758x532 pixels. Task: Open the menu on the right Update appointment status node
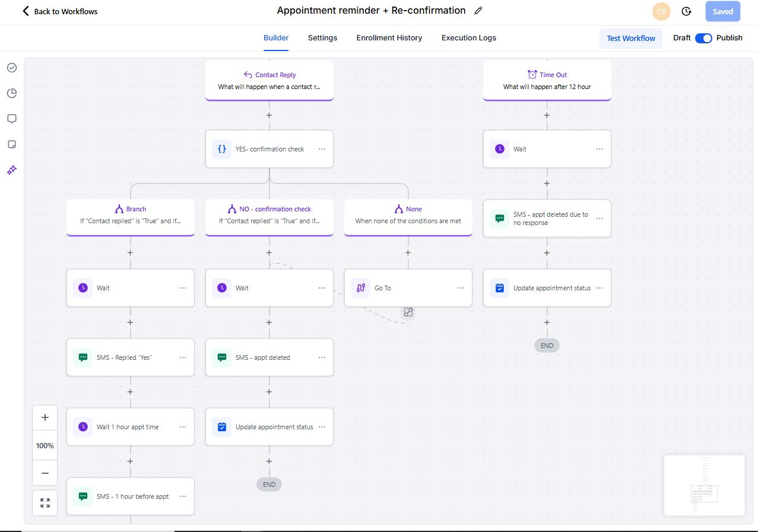600,288
